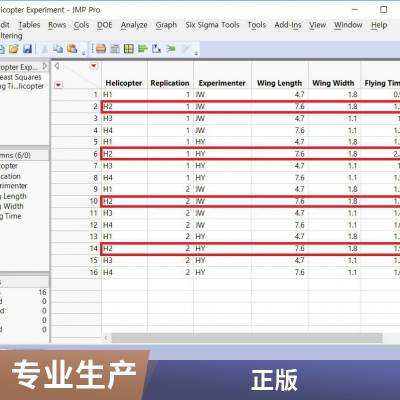Open the View menu

317,25
